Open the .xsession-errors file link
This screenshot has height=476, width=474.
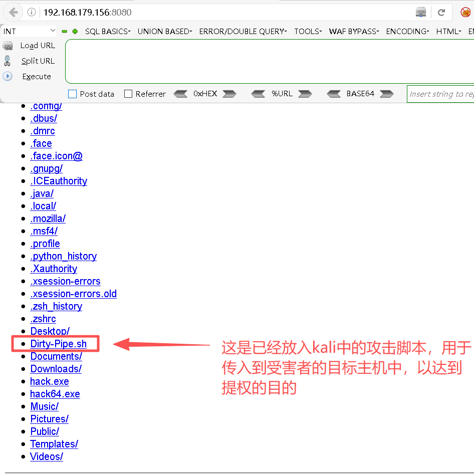[65, 282]
